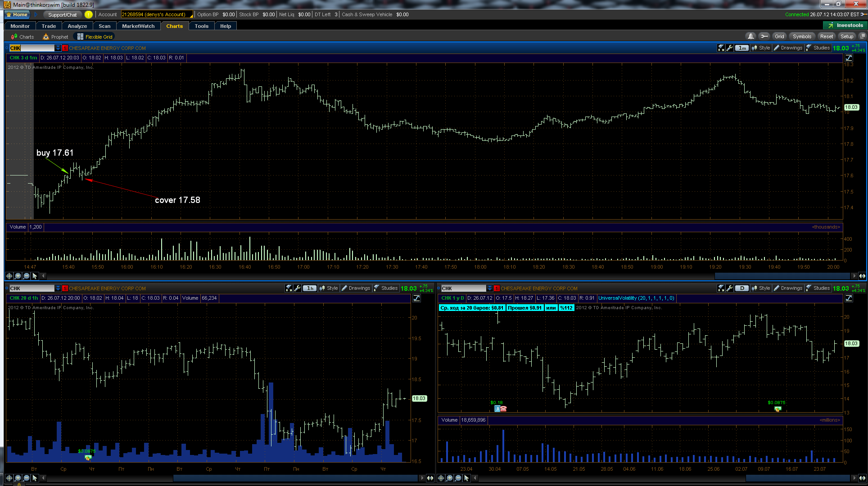Switch to the Tools tab

[x=202, y=26]
